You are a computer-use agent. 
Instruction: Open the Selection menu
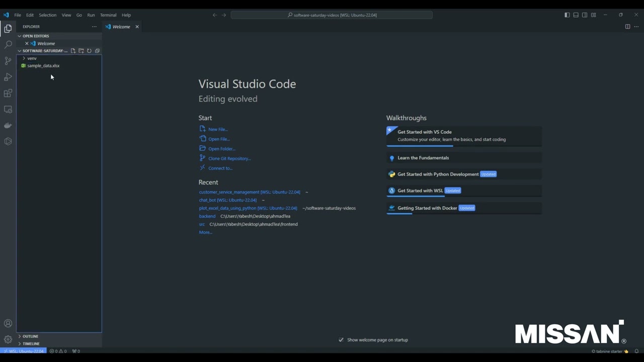(x=48, y=15)
